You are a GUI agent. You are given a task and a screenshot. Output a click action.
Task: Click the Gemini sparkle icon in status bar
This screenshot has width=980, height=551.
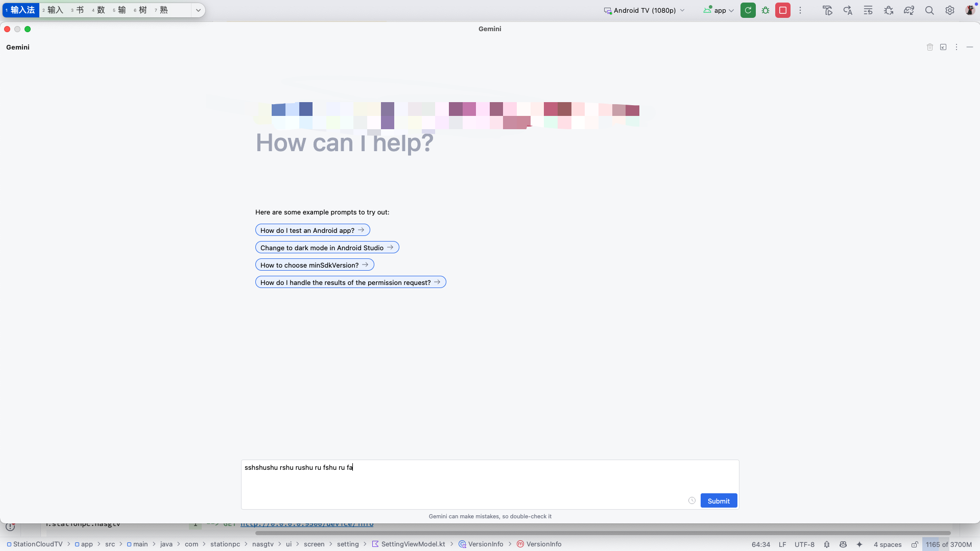(859, 544)
